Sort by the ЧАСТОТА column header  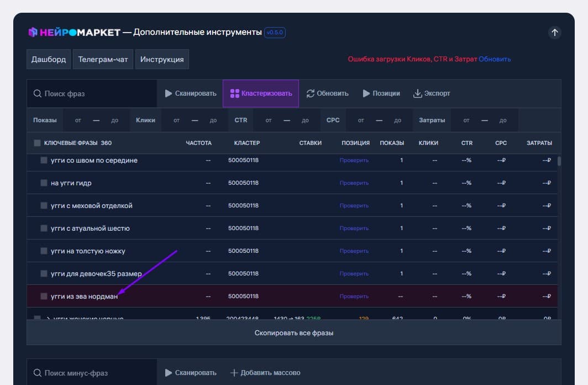[199, 143]
